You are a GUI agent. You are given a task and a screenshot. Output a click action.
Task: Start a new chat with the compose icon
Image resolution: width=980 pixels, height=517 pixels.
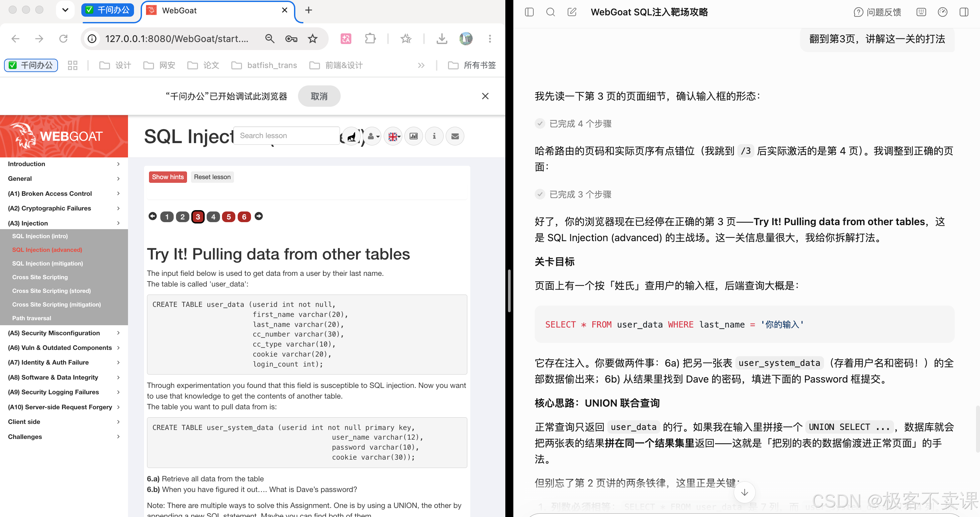(572, 12)
